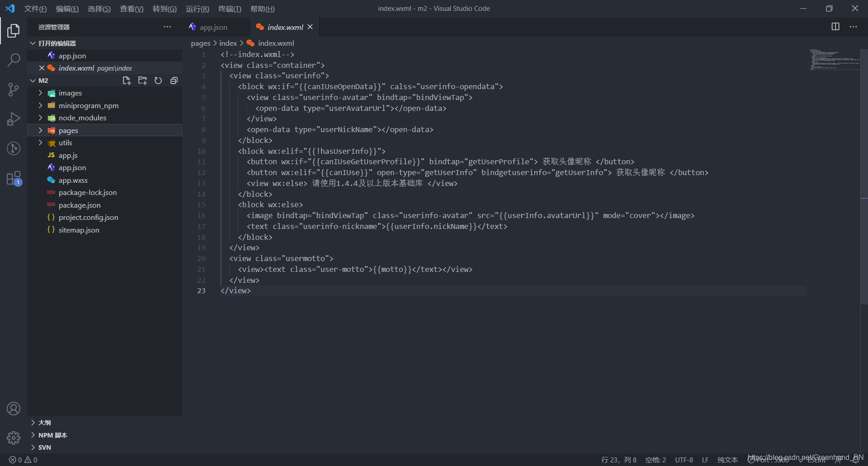Open the 转到(G) menu

pyautogui.click(x=165, y=9)
